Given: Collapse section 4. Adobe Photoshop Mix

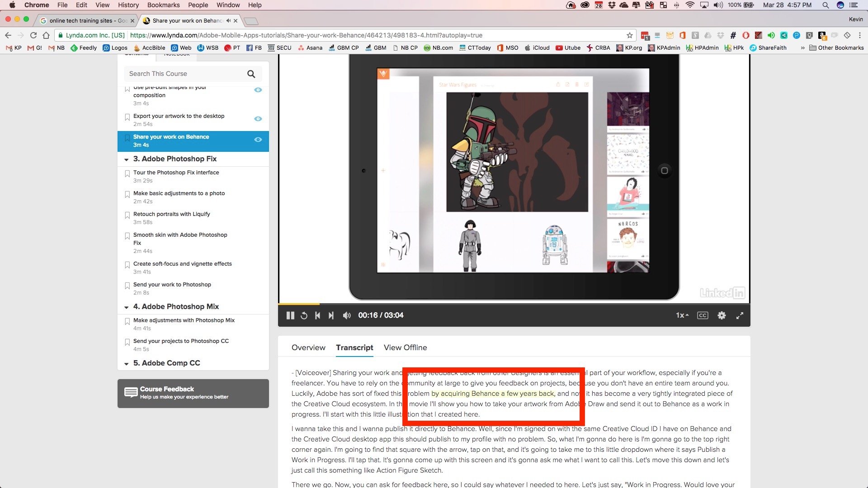Looking at the screenshot, I should pyautogui.click(x=127, y=307).
